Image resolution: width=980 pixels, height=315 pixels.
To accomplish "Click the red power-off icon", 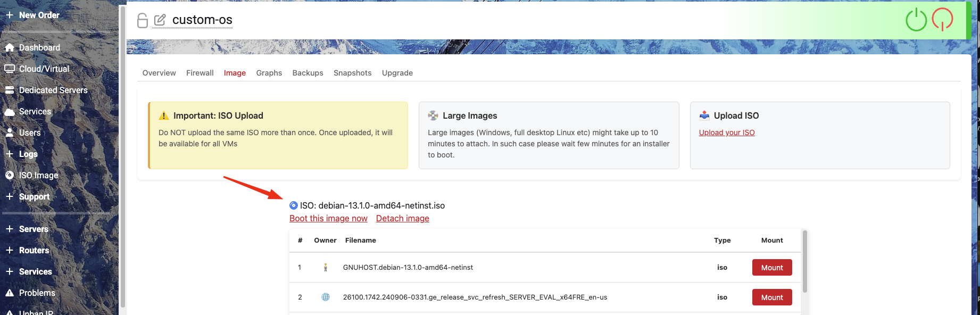I will pos(942,20).
